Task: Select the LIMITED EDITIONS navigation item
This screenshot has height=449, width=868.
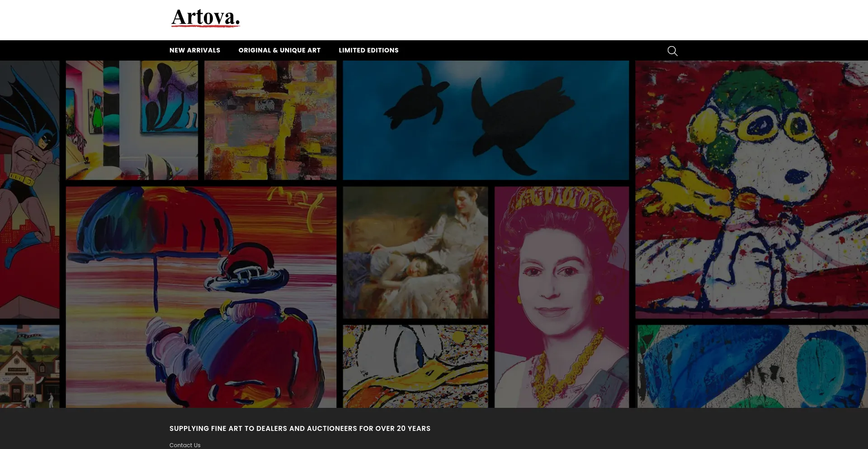Action: coord(368,50)
